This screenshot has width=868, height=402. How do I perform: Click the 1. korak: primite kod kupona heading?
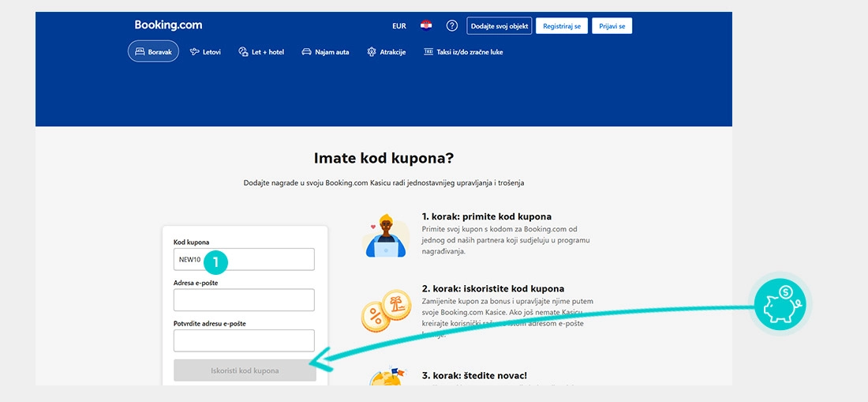coord(487,216)
